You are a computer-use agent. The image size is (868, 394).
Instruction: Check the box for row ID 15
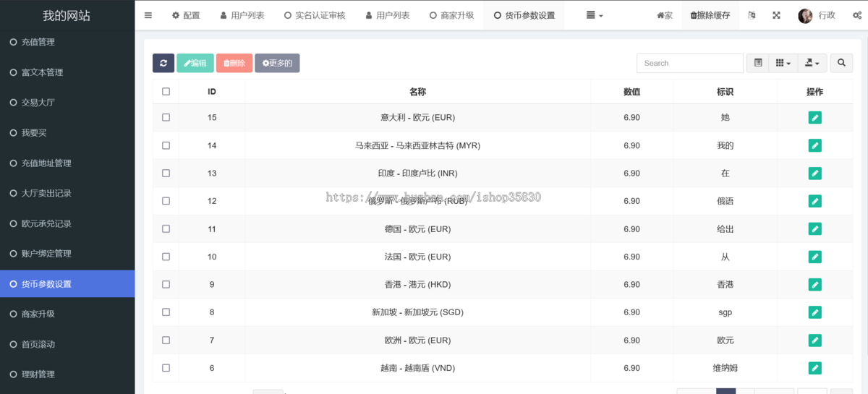(x=166, y=117)
